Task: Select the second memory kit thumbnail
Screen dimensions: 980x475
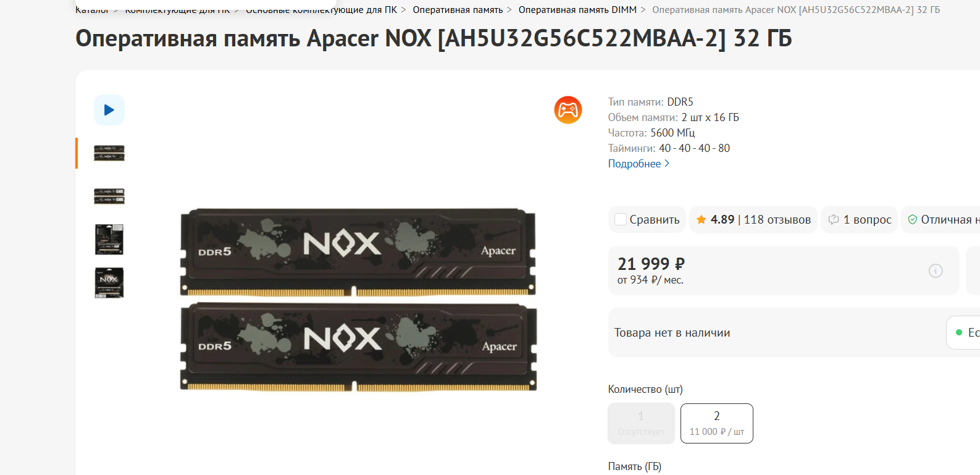Action: (x=109, y=196)
